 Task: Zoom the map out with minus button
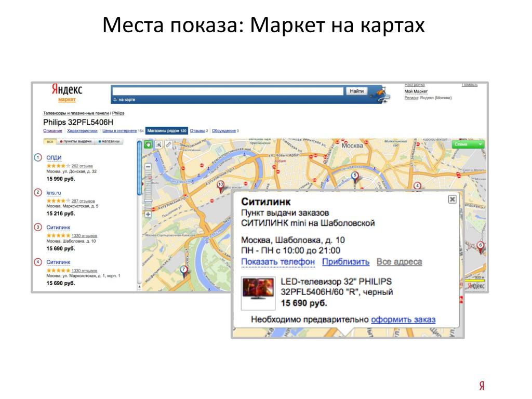tap(148, 167)
